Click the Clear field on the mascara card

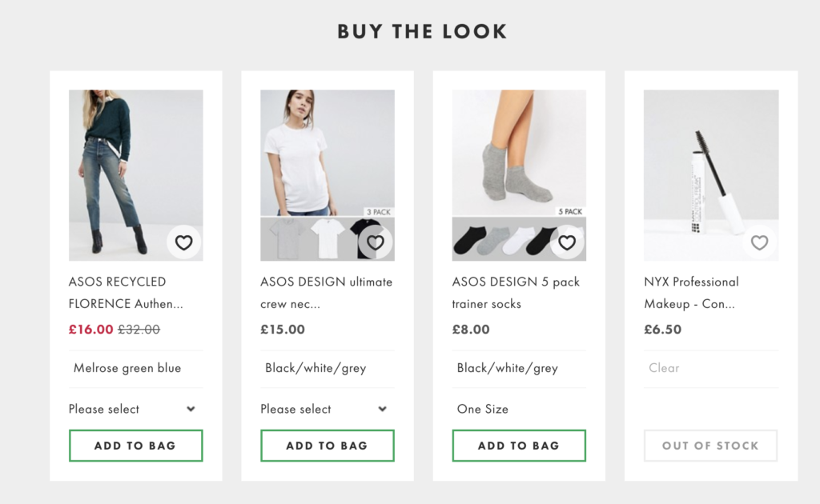[x=664, y=368]
